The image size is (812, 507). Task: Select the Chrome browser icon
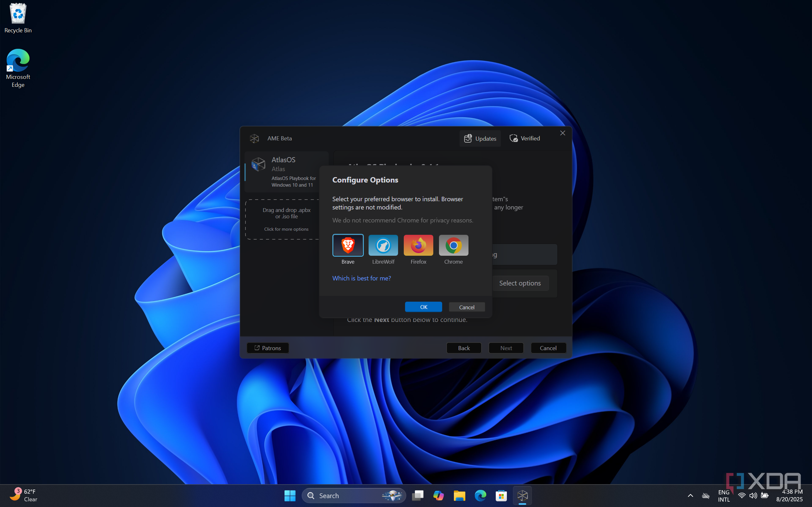[x=453, y=246]
